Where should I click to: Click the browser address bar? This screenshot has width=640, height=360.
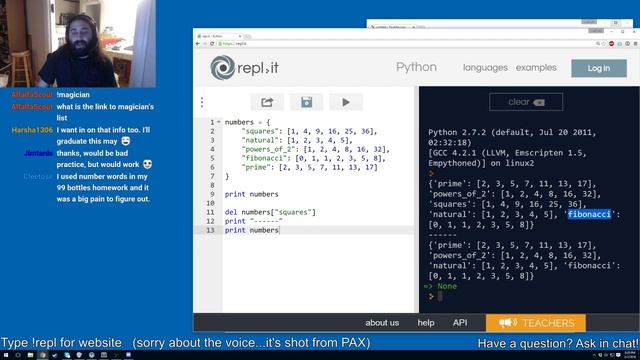[404, 44]
